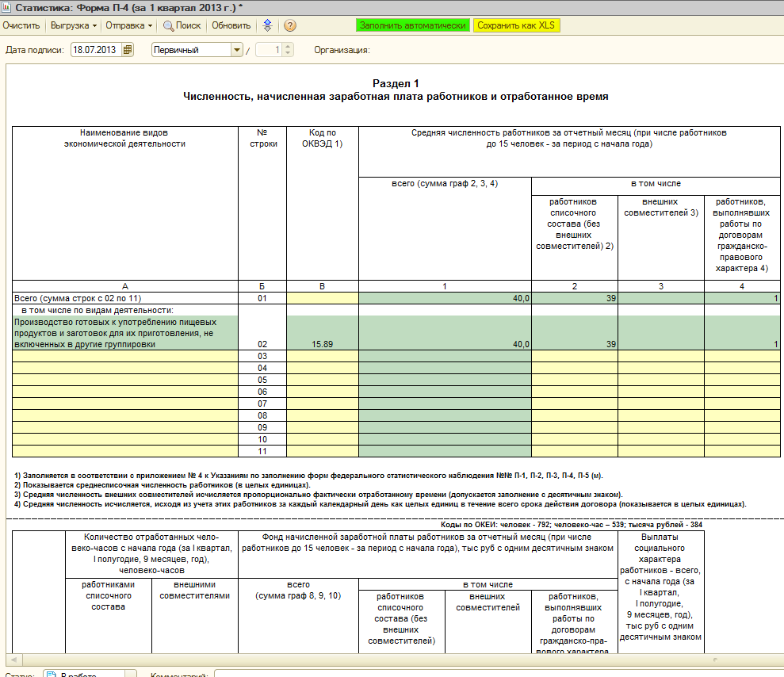Select the green total cell in row 11
Viewport: 784px width, 677px height.
(445, 452)
